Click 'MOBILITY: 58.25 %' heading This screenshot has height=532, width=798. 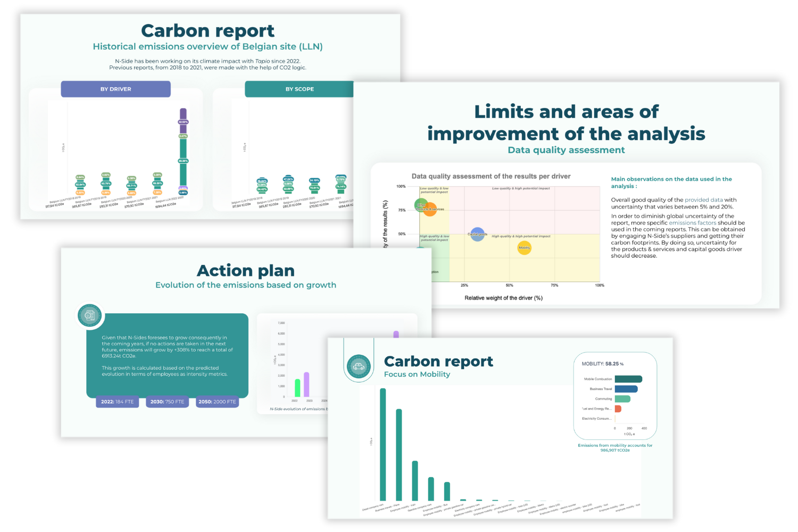pyautogui.click(x=603, y=364)
